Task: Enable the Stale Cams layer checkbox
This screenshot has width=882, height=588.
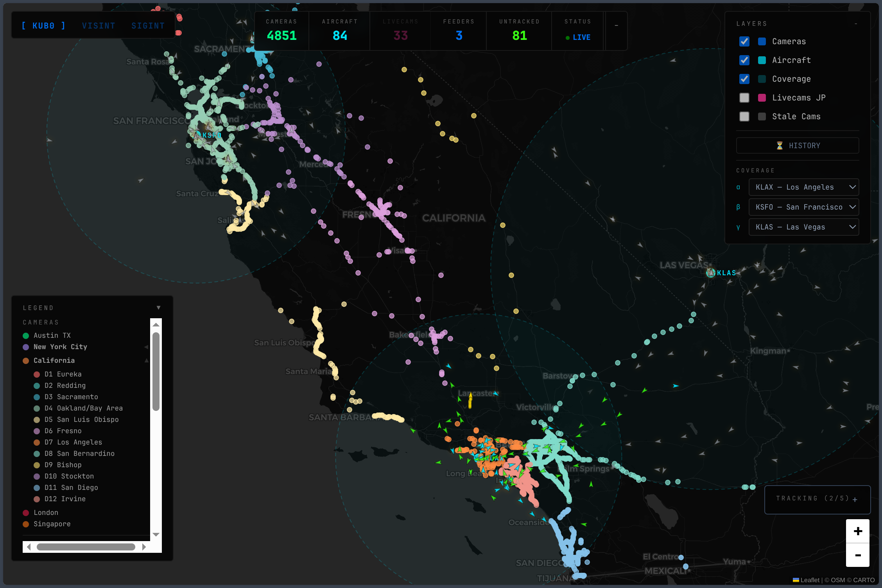Action: coord(744,117)
